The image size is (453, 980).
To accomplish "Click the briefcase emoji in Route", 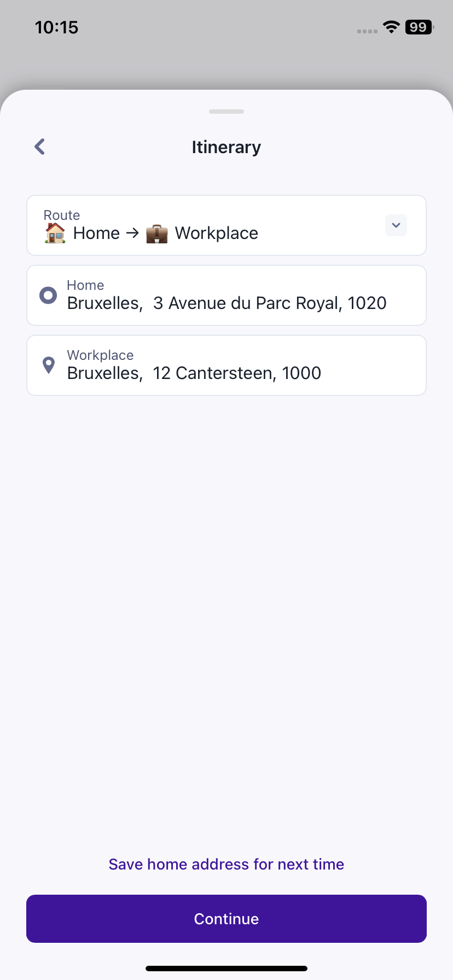I will coord(157,234).
